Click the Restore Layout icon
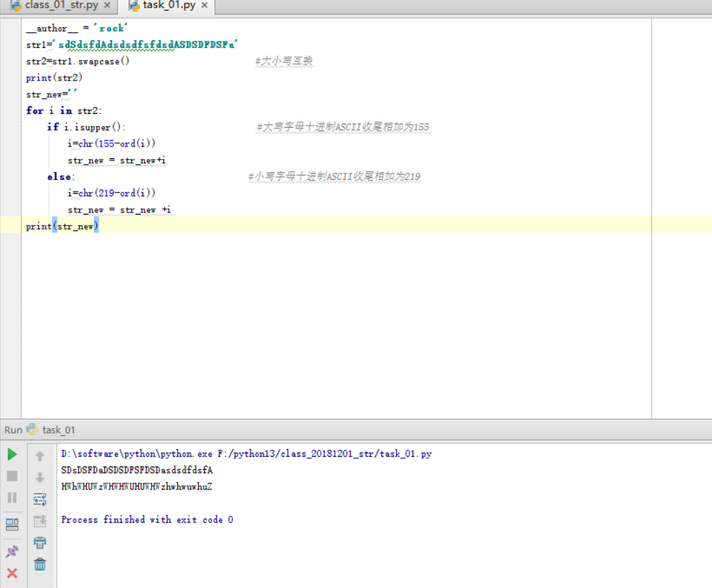The image size is (712, 588). click(x=12, y=524)
